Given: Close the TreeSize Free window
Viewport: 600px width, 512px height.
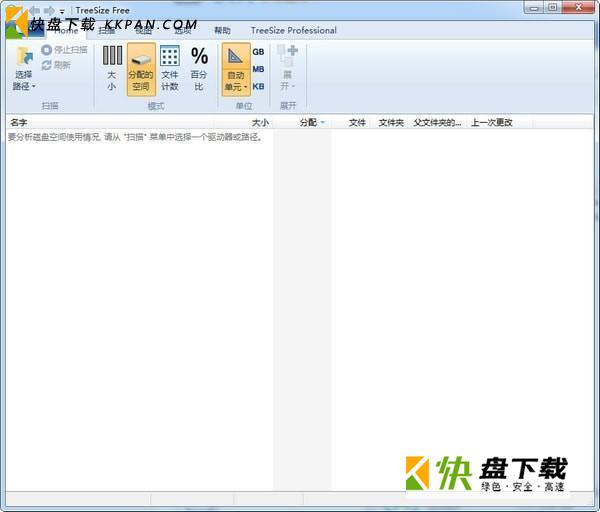Looking at the screenshot, I should pos(579,8).
